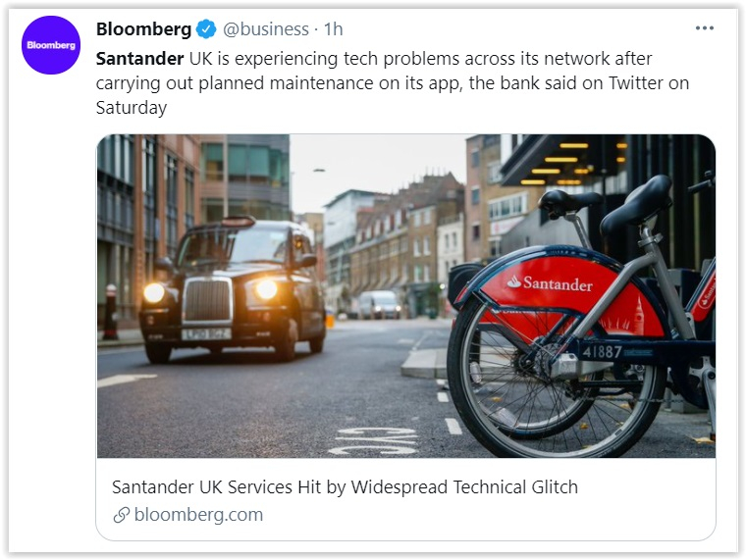Screen dimensions: 746x560
Task: Open the Santander bike taxi preview image
Action: [406, 296]
